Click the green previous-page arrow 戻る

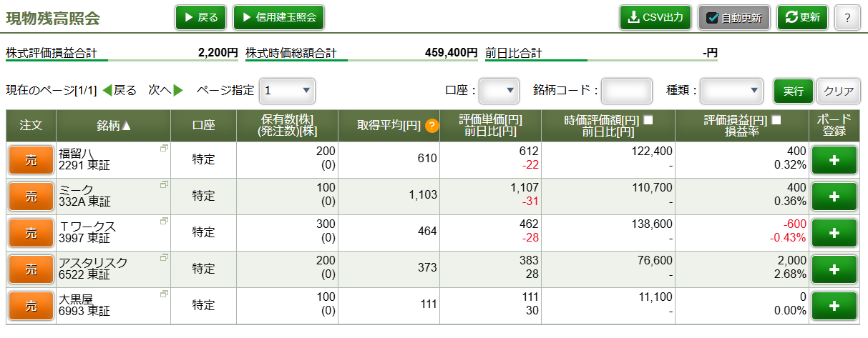(x=108, y=91)
